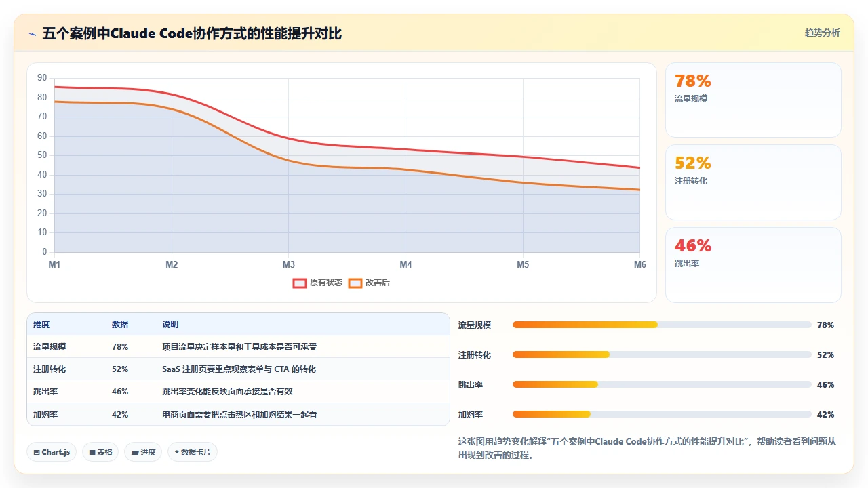The height and width of the screenshot is (488, 868).
Task: Select the large 78% stat card value
Action: point(693,81)
